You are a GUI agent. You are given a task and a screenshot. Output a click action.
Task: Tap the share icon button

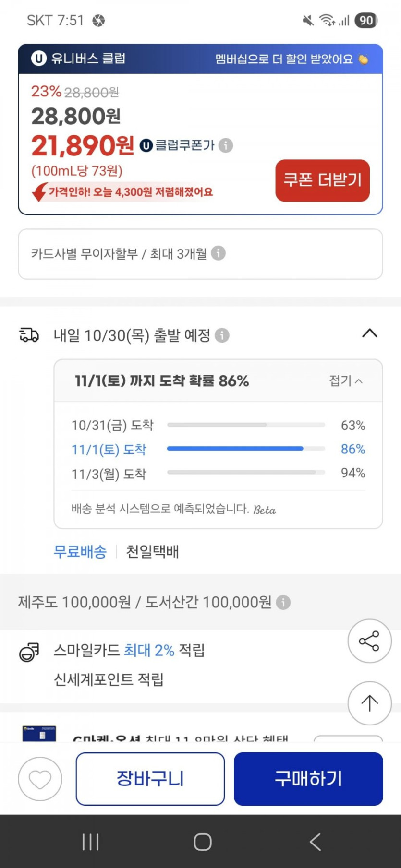369,642
